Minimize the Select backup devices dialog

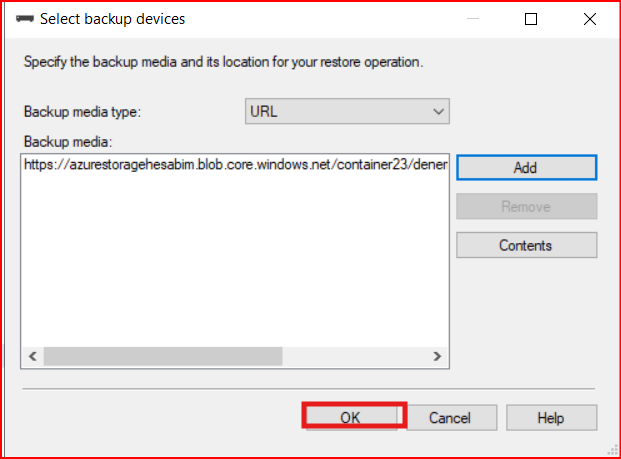(x=475, y=19)
